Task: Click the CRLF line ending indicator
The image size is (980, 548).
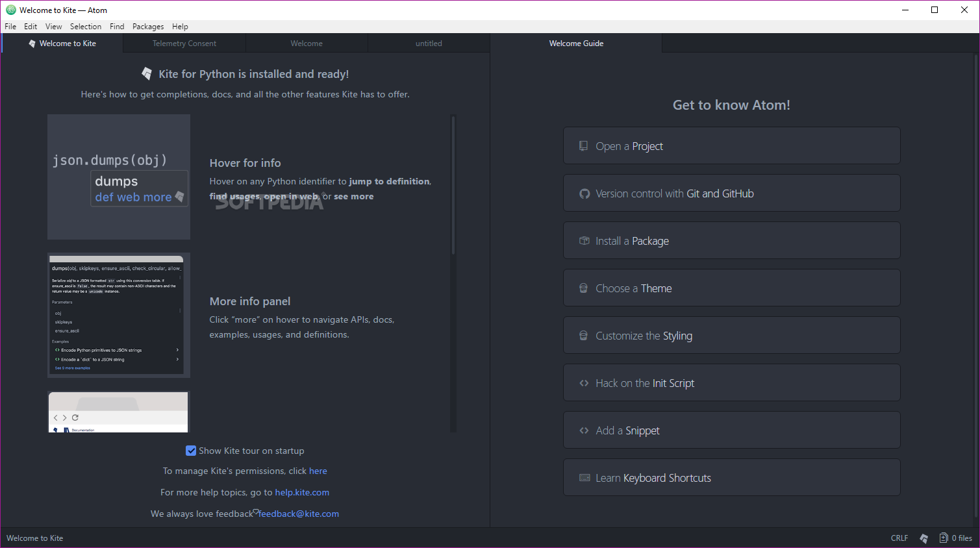Action: point(899,538)
